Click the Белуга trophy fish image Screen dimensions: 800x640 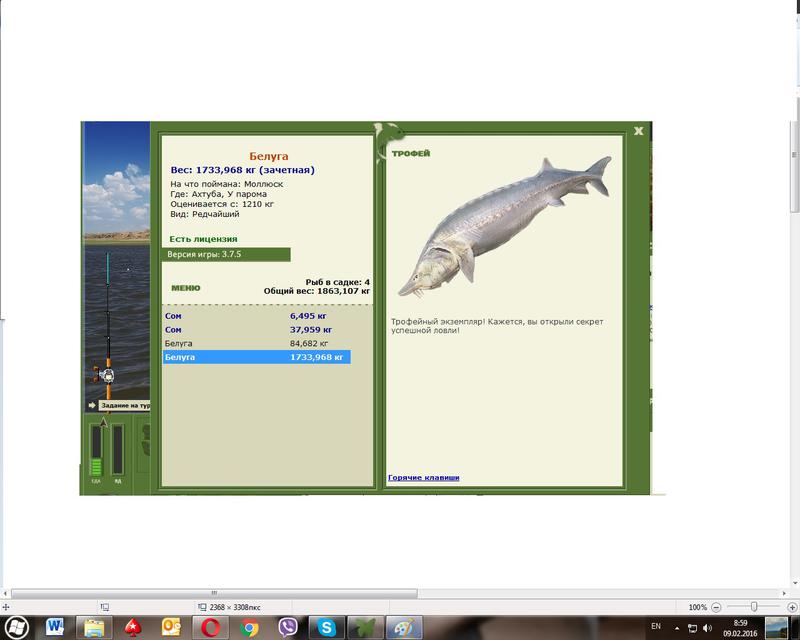pyautogui.click(x=504, y=226)
